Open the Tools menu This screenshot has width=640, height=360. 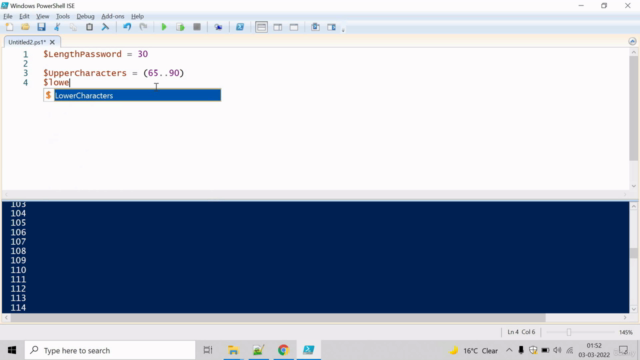62,16
